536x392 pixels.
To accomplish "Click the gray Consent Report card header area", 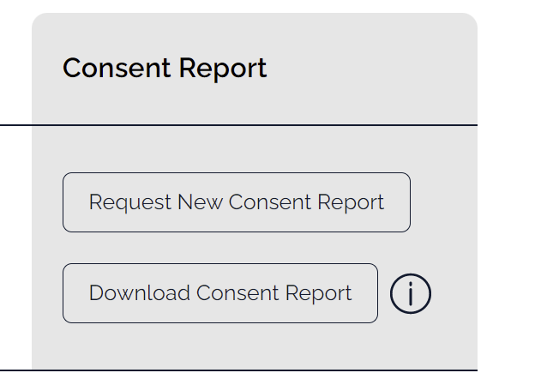I will pyautogui.click(x=255, y=68).
